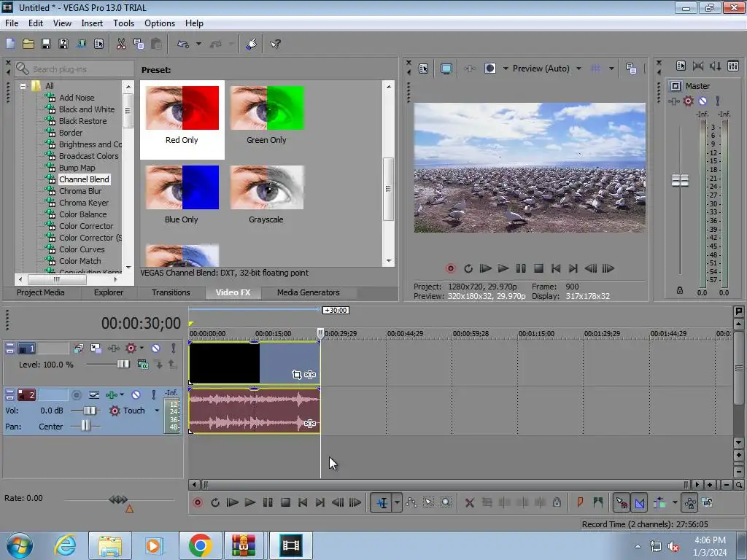This screenshot has height=560, width=747.
Task: Click Event Pan/Crop icon on video clip
Action: pos(296,375)
